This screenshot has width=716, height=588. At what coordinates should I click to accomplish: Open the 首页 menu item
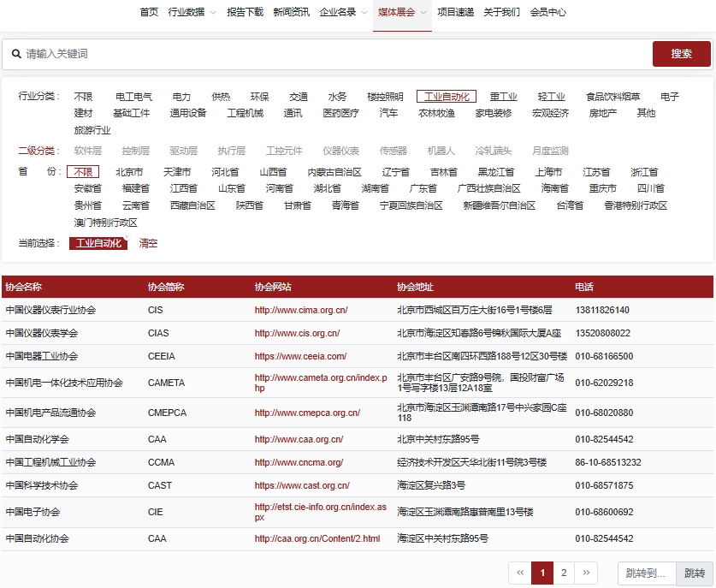pyautogui.click(x=149, y=12)
